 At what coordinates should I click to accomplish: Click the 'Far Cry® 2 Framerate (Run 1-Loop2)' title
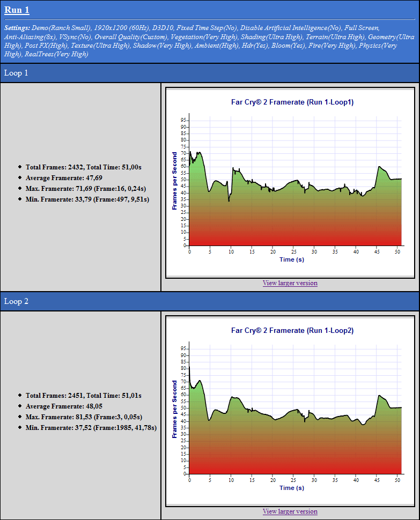tap(292, 331)
